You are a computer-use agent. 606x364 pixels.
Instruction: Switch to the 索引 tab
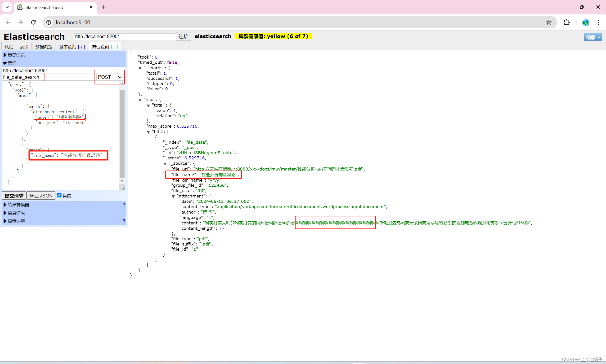click(x=24, y=46)
